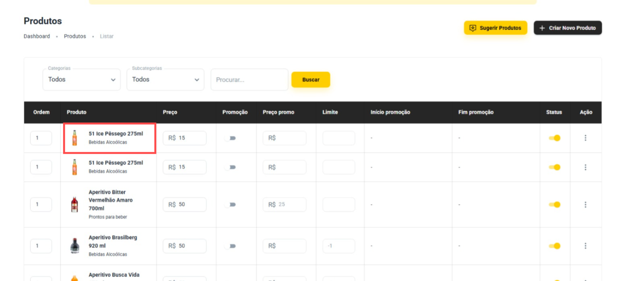The width and height of the screenshot is (644, 281).
Task: Open the action menu for Aperitivo Bitter Vermelhão
Action: coord(585,205)
